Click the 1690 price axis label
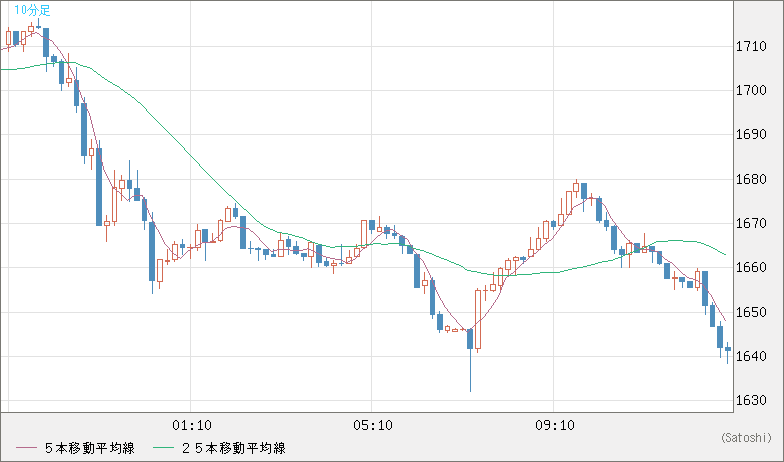Screen dimensions: 784x462 click(751, 134)
